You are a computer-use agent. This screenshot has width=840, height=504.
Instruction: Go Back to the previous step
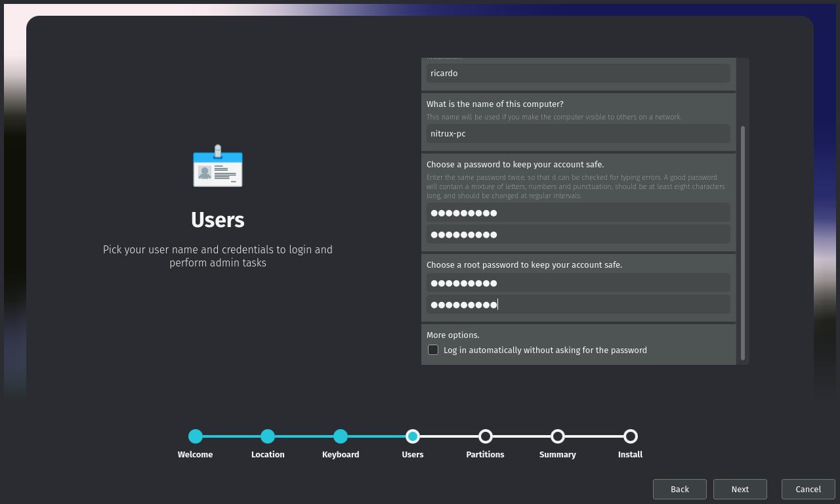(x=680, y=489)
